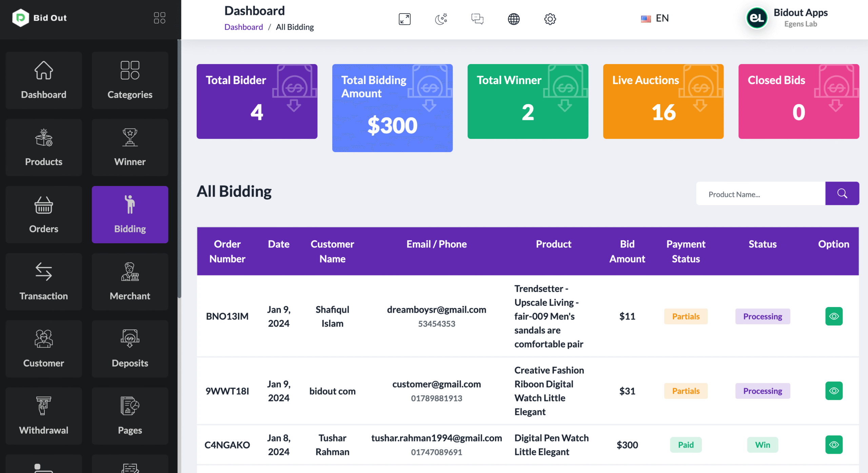This screenshot has width=868, height=473.
Task: Open Transaction menu in sidebar
Action: pos(44,282)
